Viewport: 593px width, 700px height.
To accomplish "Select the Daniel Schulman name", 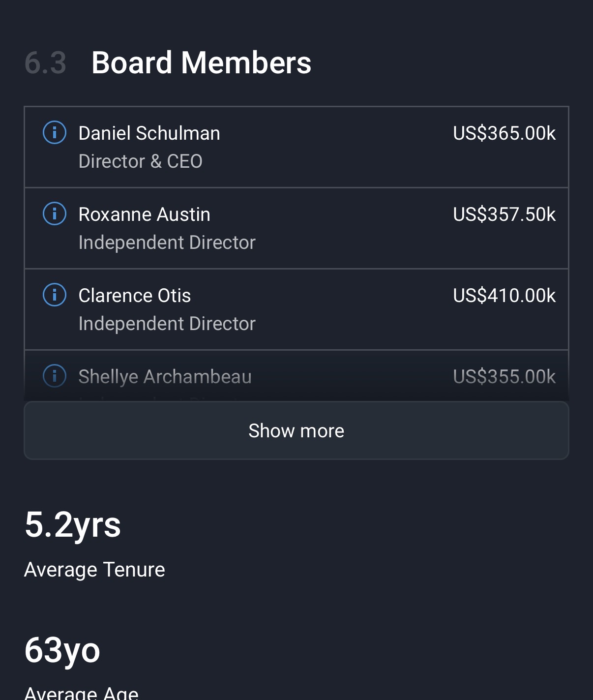I will [149, 133].
